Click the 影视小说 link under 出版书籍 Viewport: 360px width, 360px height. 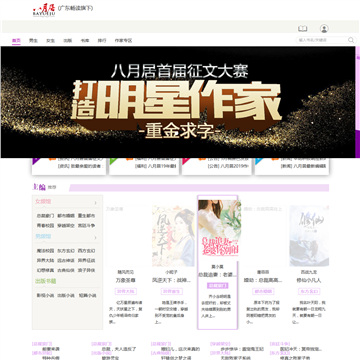point(45,295)
